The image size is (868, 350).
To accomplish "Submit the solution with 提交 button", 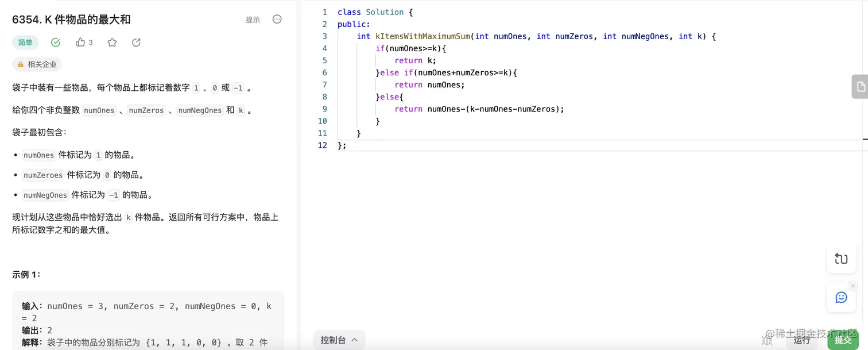I will pos(843,340).
